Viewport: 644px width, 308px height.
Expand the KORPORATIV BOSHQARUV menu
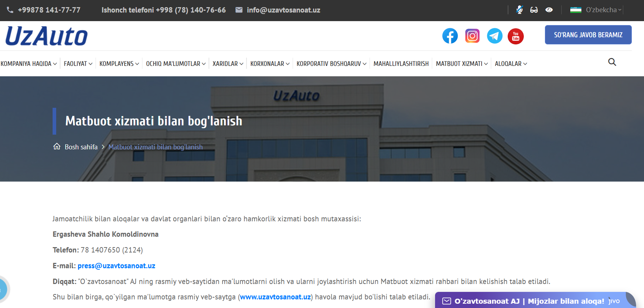[x=331, y=64]
